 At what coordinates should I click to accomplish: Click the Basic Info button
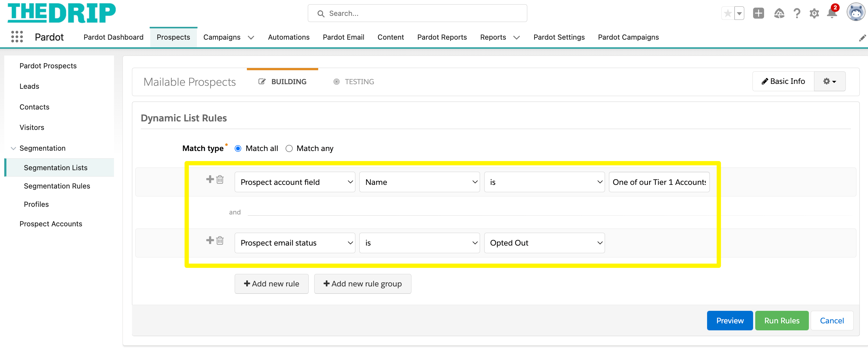783,81
